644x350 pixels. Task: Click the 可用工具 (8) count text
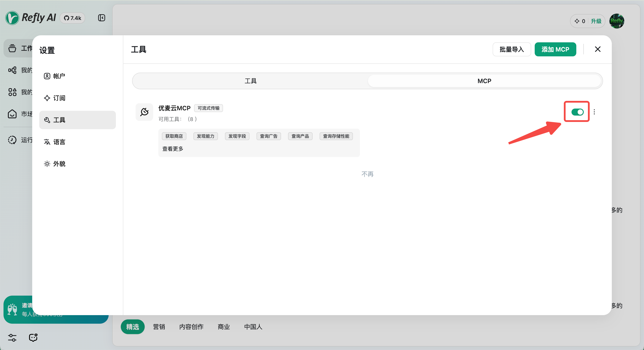178,119
